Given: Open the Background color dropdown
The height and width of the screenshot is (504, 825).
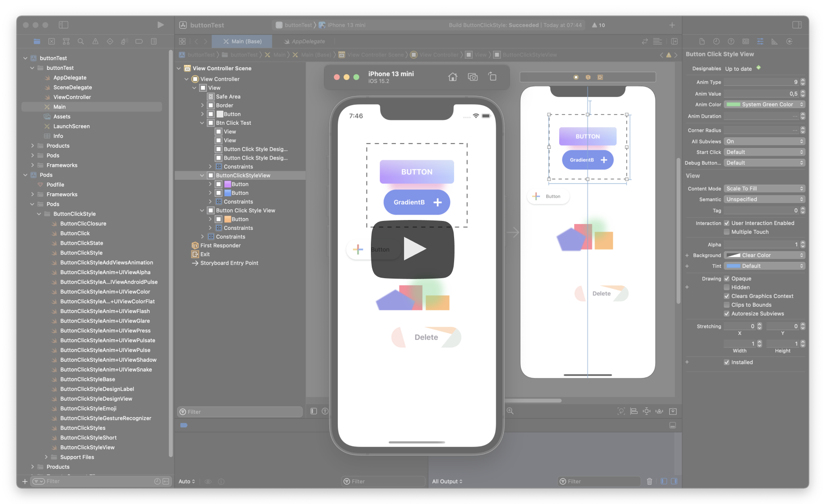Looking at the screenshot, I should pos(764,255).
